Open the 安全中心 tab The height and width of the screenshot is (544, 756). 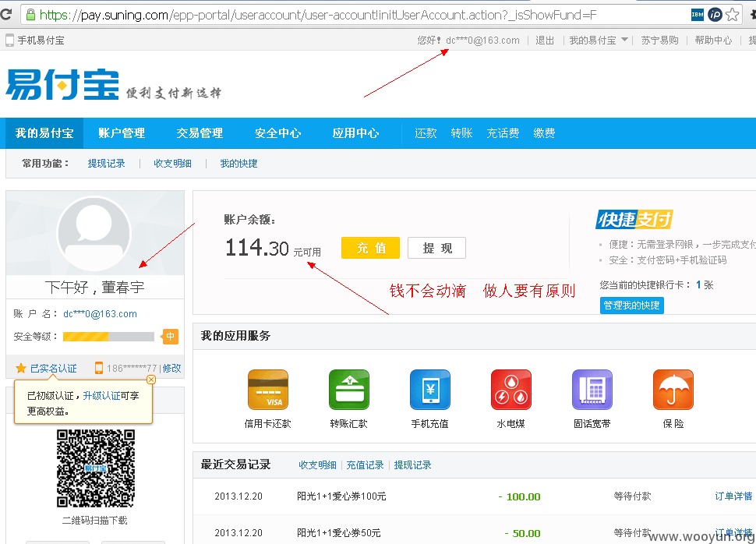pyautogui.click(x=277, y=133)
